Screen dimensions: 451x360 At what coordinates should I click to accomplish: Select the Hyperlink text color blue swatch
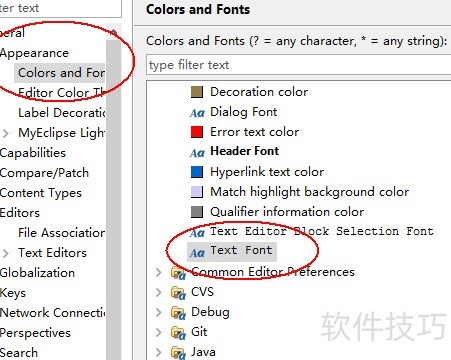tap(197, 172)
